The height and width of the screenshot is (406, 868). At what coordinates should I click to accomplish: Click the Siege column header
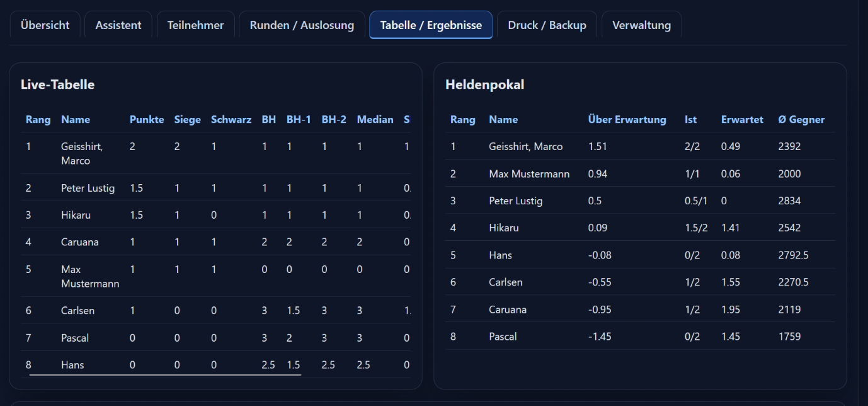pos(188,119)
